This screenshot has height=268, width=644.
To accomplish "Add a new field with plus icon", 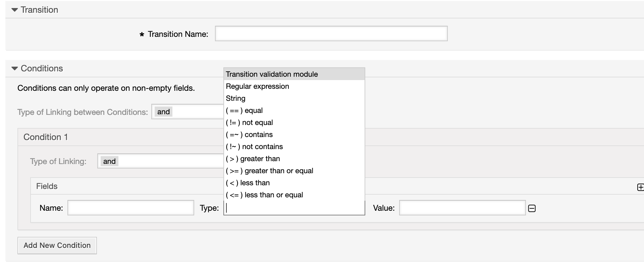I will 640,187.
